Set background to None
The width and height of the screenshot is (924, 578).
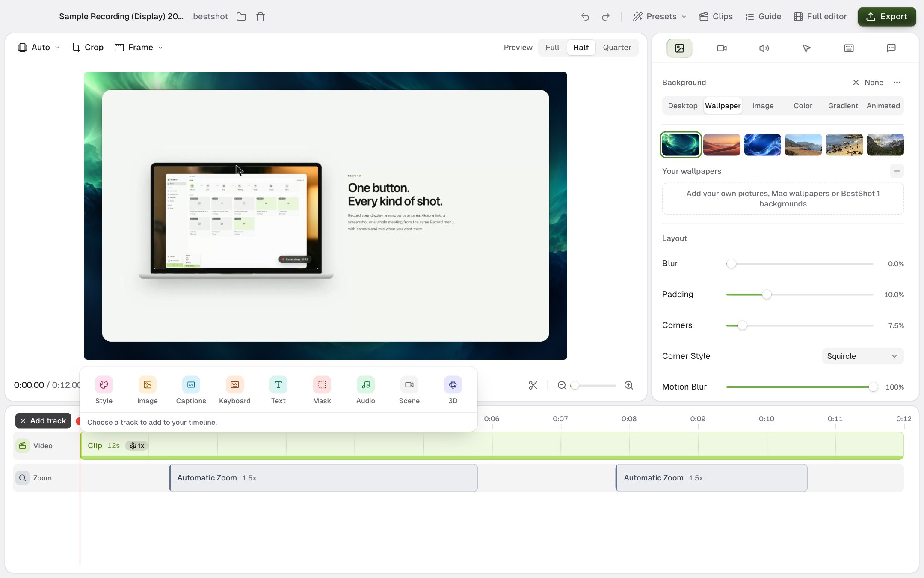[868, 83]
